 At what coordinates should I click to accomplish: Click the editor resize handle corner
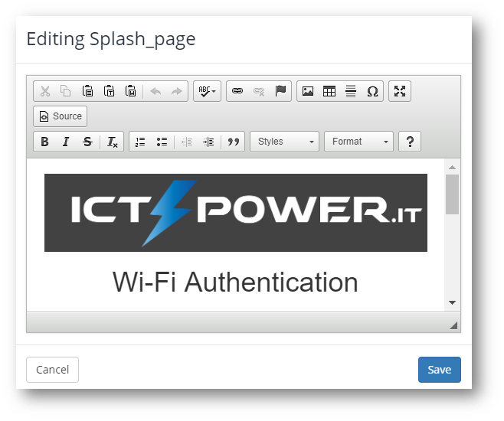453,325
